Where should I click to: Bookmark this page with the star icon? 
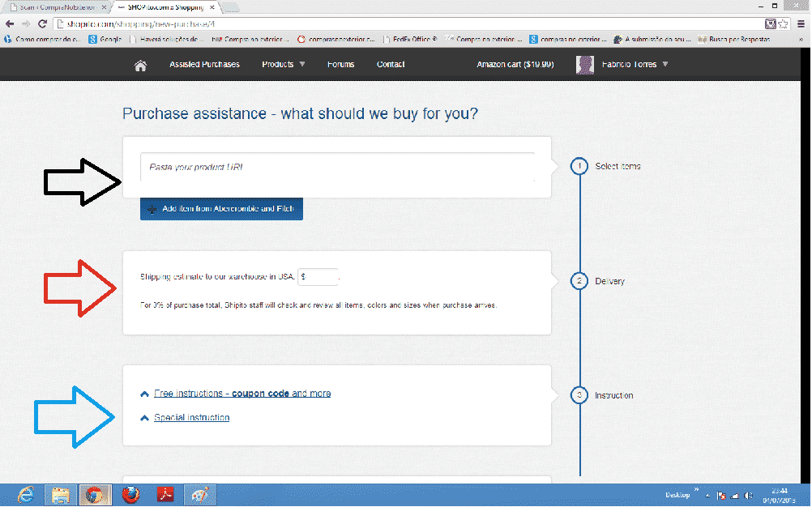(783, 23)
